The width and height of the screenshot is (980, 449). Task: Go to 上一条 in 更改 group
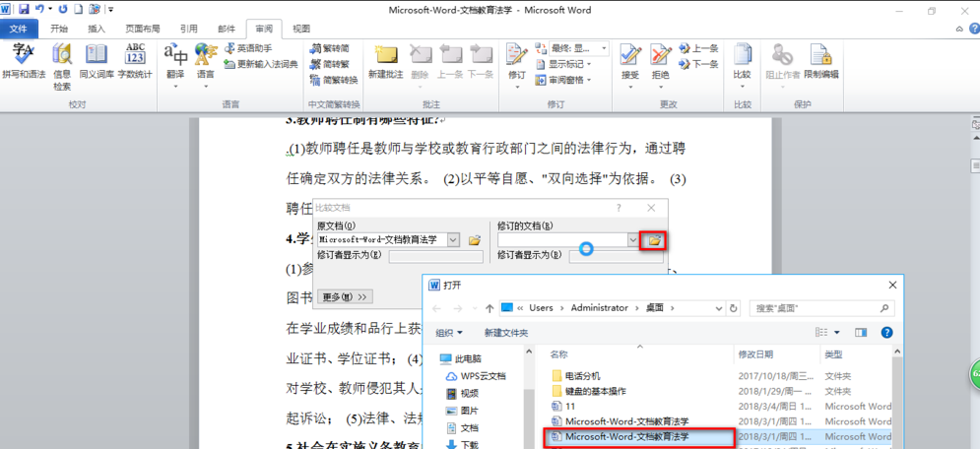tap(698, 48)
